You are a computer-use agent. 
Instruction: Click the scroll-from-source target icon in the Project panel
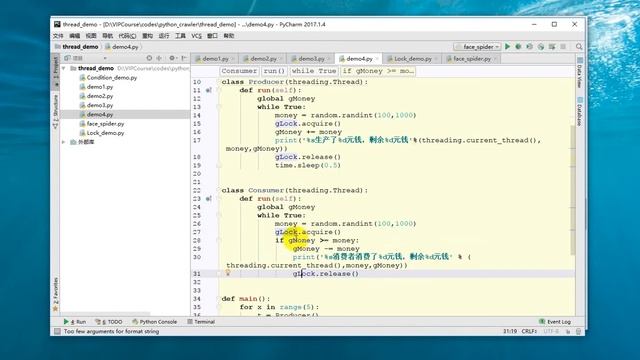tap(149, 58)
